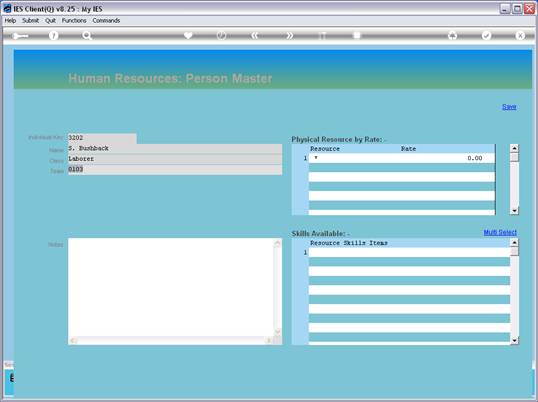
Task: Go back with double left arrows
Action: (x=255, y=35)
